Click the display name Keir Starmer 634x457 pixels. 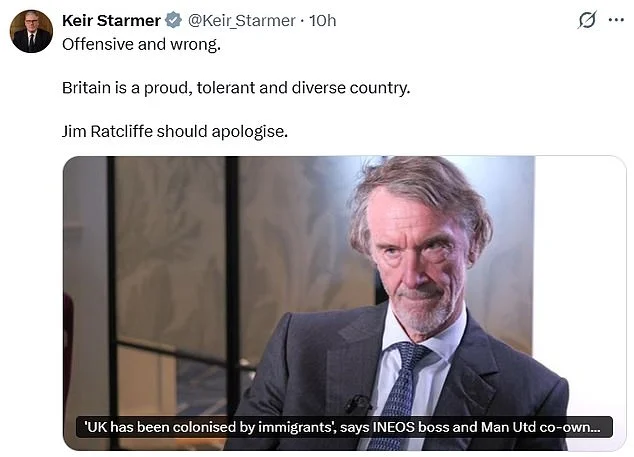click(x=110, y=20)
